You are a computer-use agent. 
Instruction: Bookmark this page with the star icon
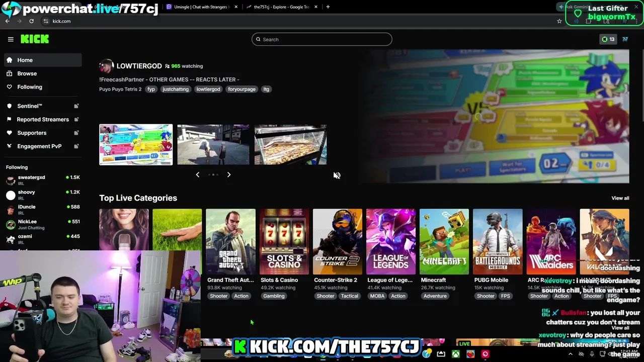tap(559, 21)
